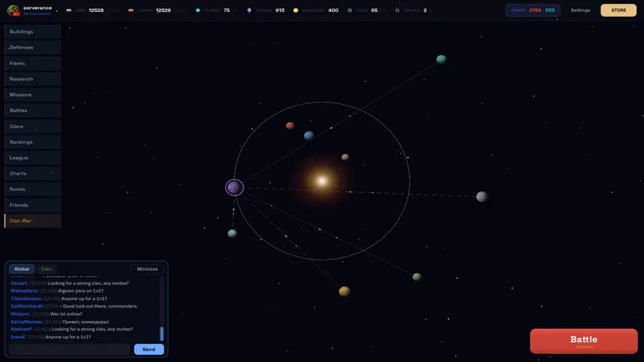
Task: Click the glowing sun in the center
Action: pyautogui.click(x=322, y=180)
